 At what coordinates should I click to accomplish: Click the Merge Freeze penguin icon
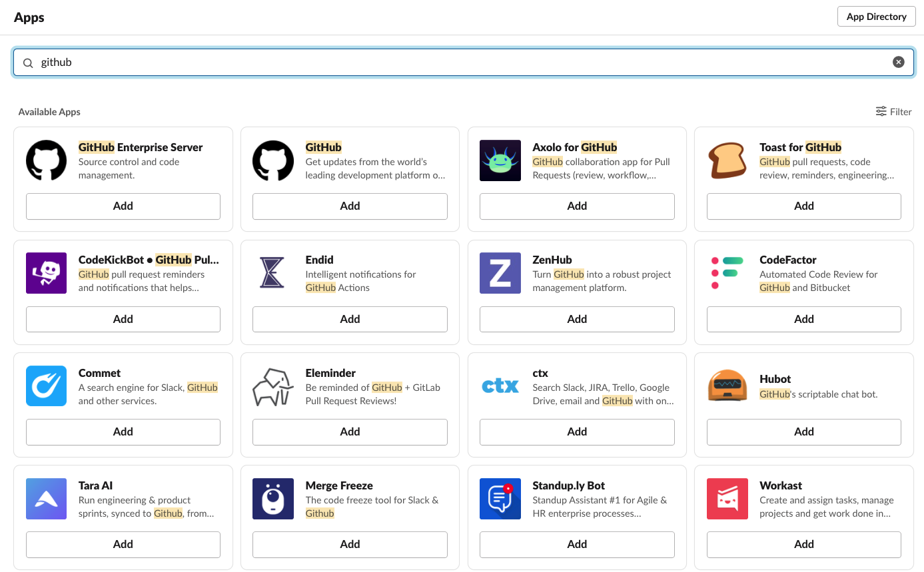coord(273,499)
